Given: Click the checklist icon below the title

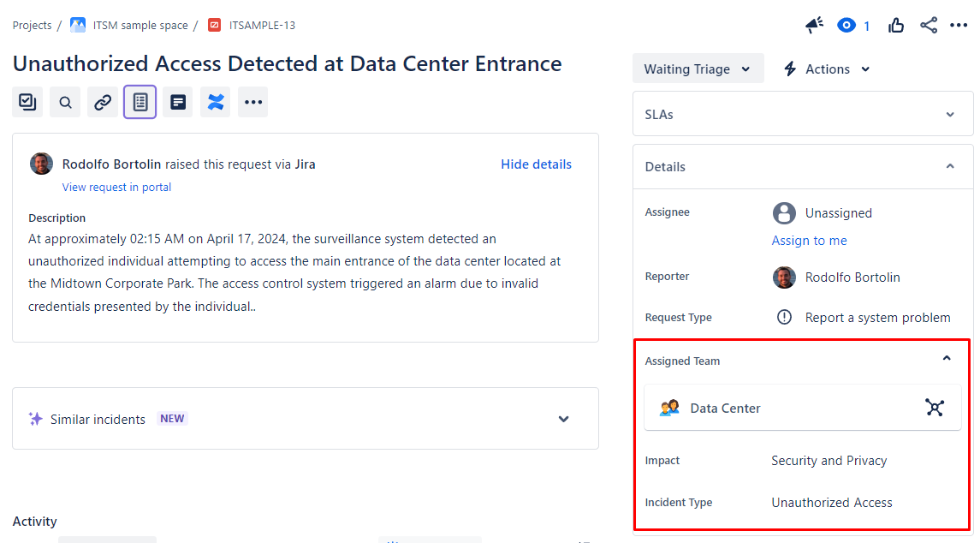Looking at the screenshot, I should tap(27, 102).
